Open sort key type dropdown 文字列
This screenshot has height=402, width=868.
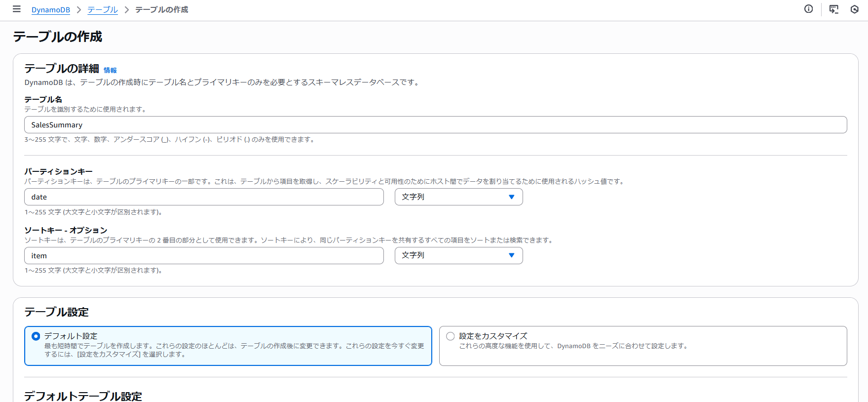tap(458, 256)
